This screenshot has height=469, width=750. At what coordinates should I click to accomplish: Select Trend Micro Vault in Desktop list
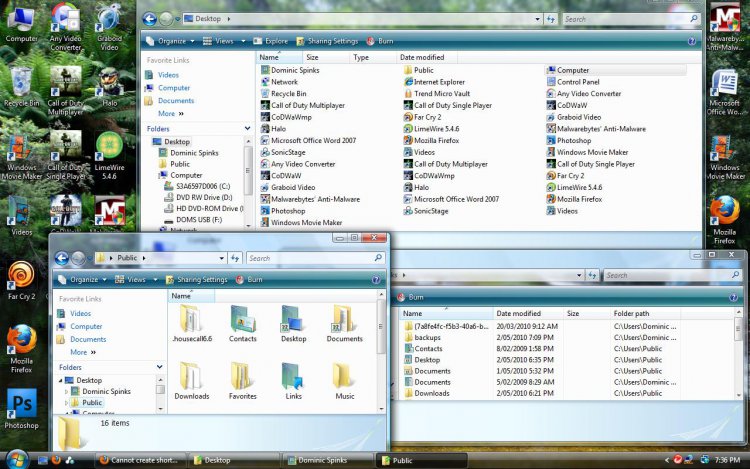437,94
